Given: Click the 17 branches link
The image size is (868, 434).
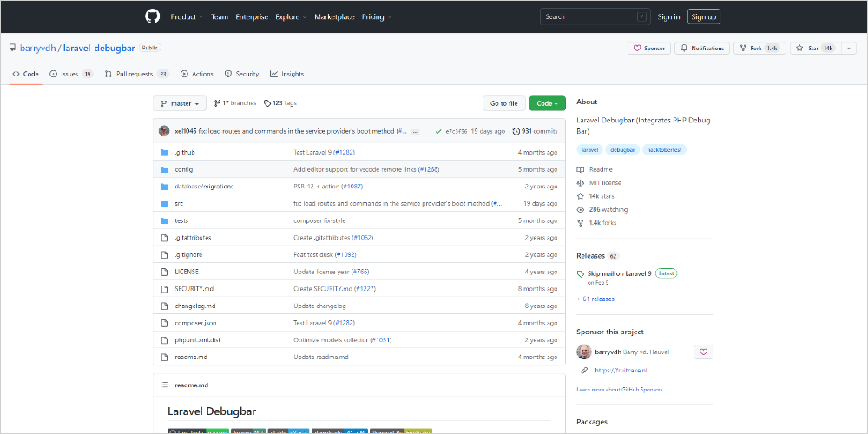Looking at the screenshot, I should point(235,103).
